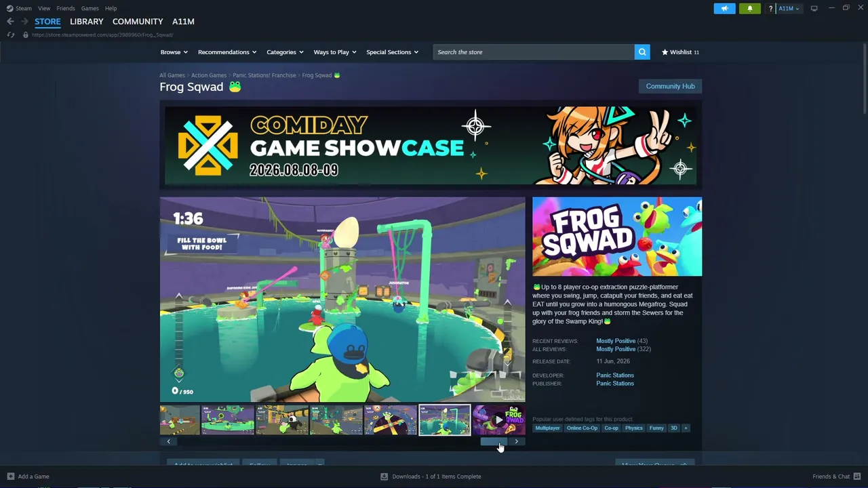
Task: Click the store URL in the address bar
Action: [102, 35]
